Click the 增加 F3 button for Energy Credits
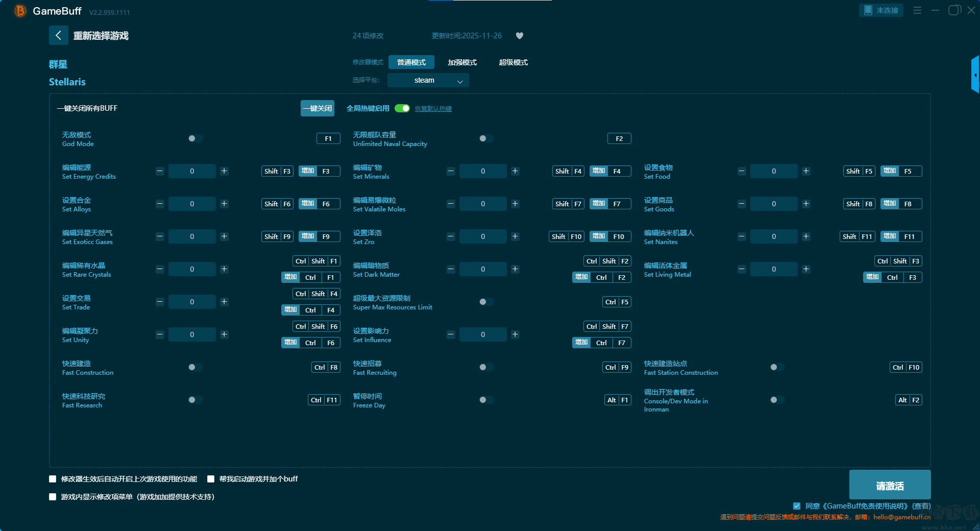This screenshot has height=531, width=980. (320, 171)
